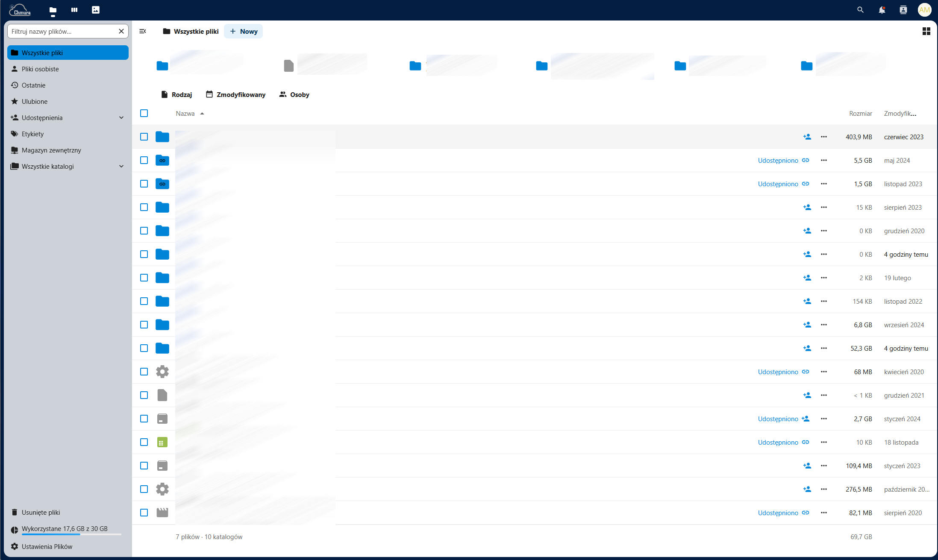
Task: Collapse the navigation sidebar toggle icon
Action: 143,31
